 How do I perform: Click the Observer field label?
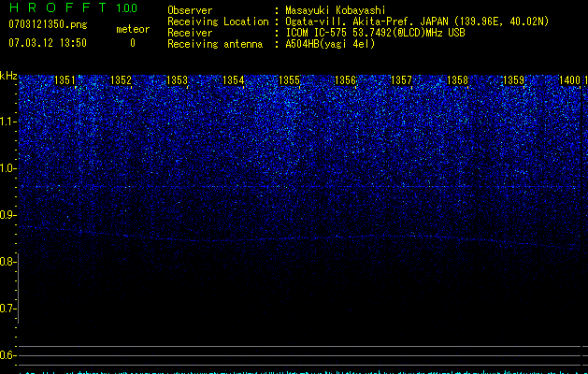tap(190, 10)
